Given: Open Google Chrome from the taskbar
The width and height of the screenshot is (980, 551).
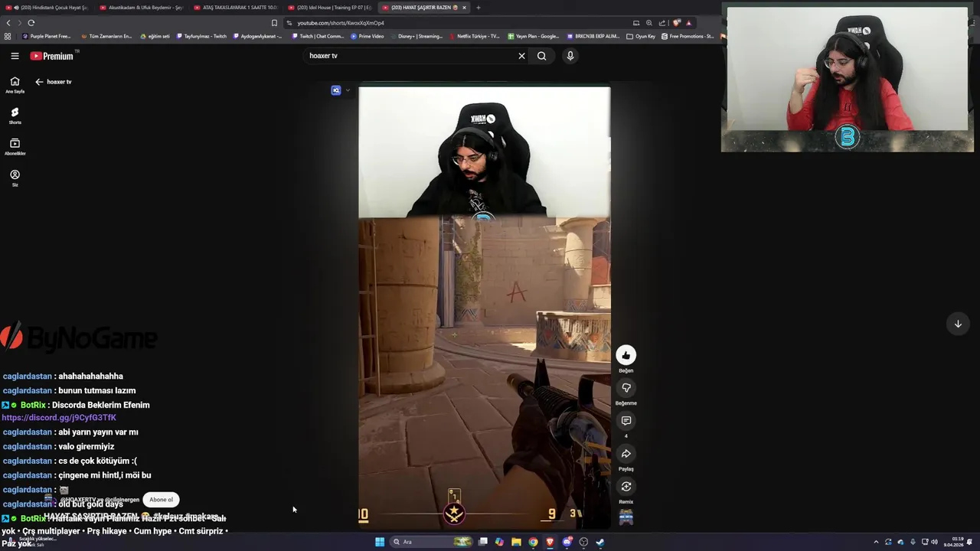Looking at the screenshot, I should pos(533,542).
